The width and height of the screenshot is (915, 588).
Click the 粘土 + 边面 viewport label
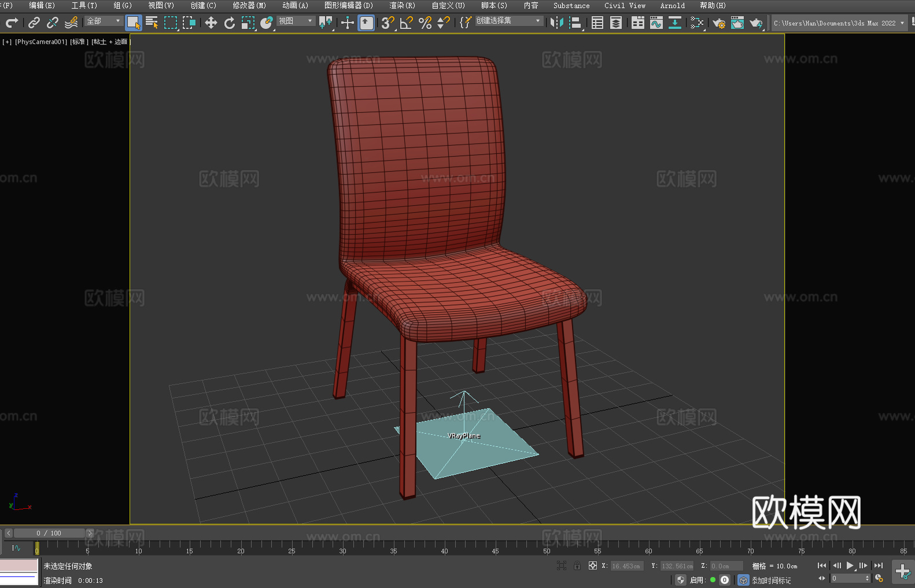coord(110,42)
